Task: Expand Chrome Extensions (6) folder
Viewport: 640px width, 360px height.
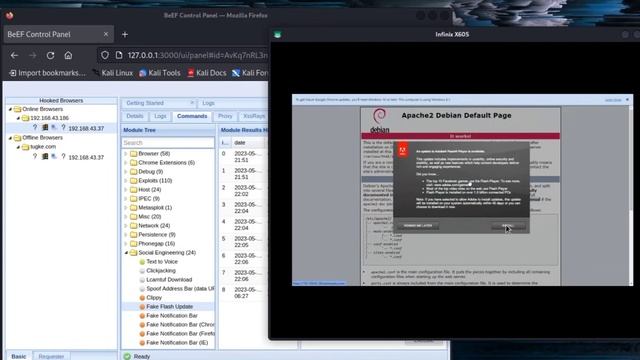Action: click(126, 163)
